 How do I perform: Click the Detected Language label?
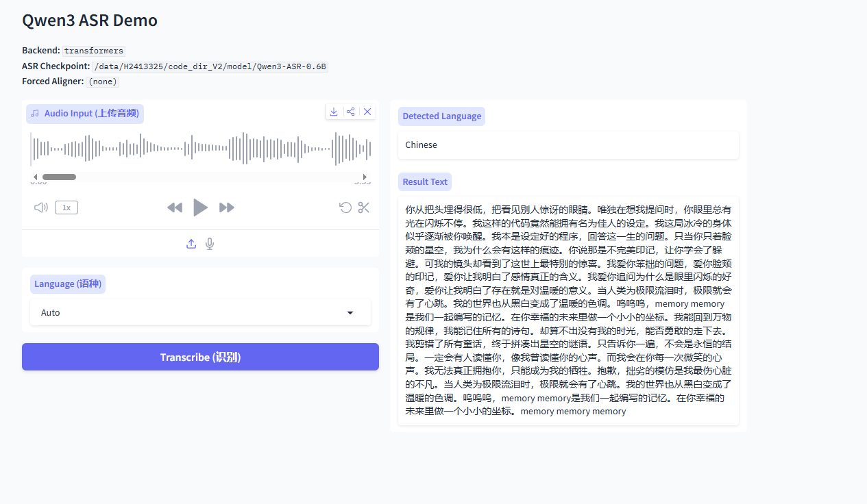441,116
